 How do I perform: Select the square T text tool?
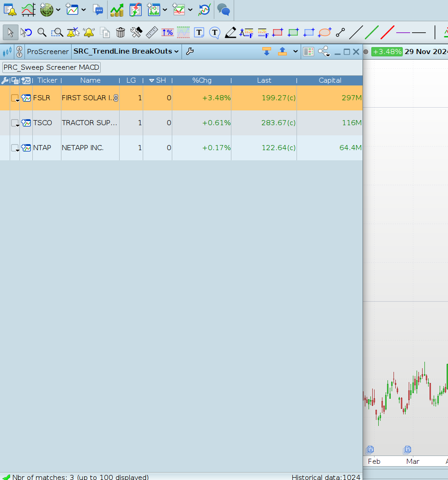(x=199, y=32)
